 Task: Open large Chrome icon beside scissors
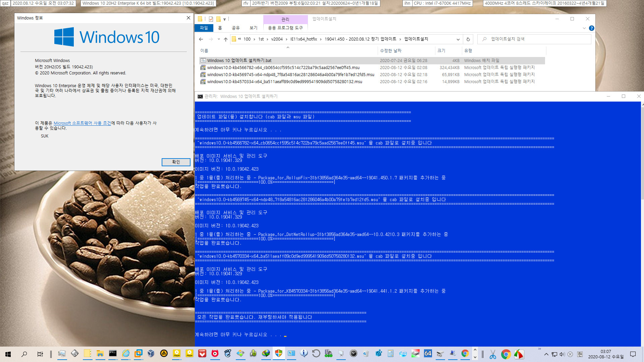[x=506, y=354]
